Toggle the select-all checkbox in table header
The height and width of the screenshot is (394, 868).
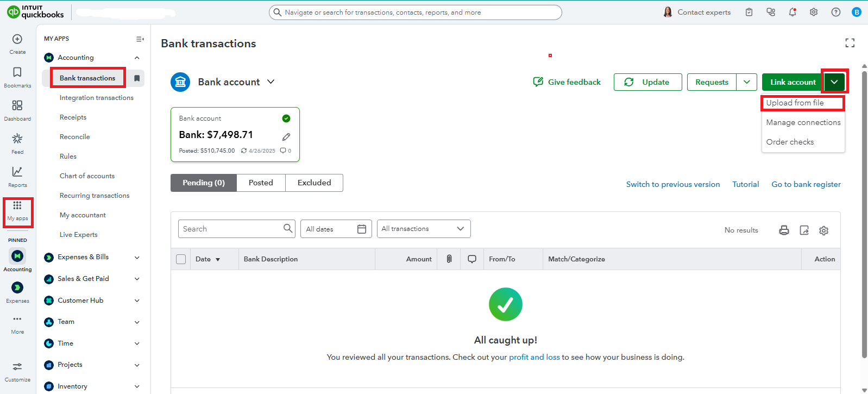(181, 259)
